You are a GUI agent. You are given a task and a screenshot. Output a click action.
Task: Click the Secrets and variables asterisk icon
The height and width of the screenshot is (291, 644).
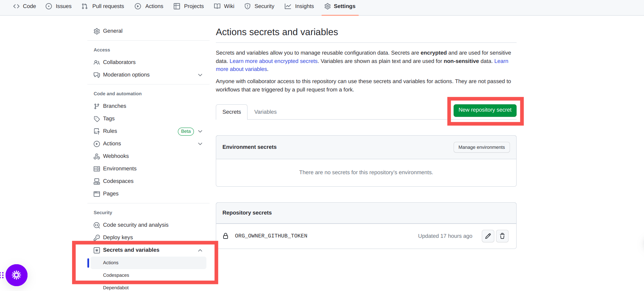pos(97,250)
